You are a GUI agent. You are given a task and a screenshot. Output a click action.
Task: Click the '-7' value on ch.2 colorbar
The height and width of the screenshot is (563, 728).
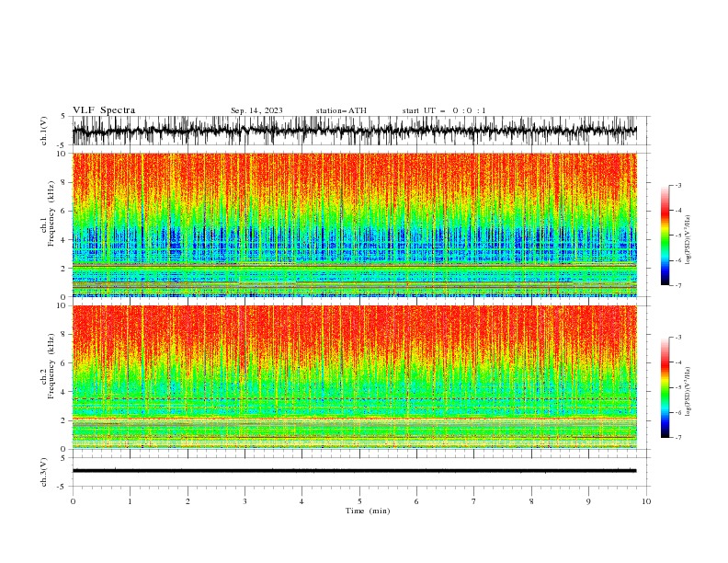(677, 437)
